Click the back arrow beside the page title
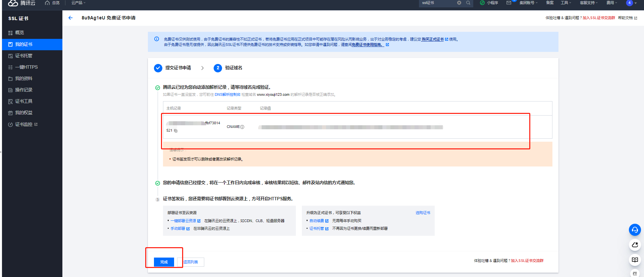The height and width of the screenshot is (277, 644). 70,18
